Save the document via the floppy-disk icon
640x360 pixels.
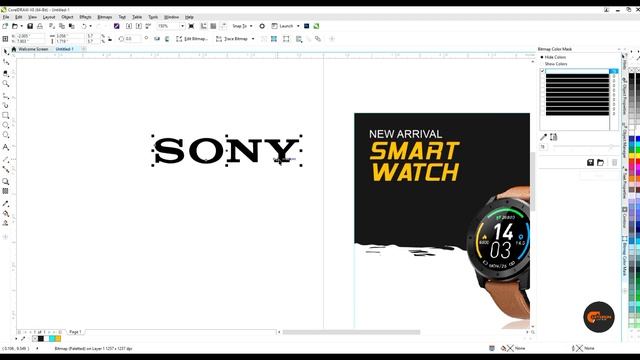click(30, 26)
